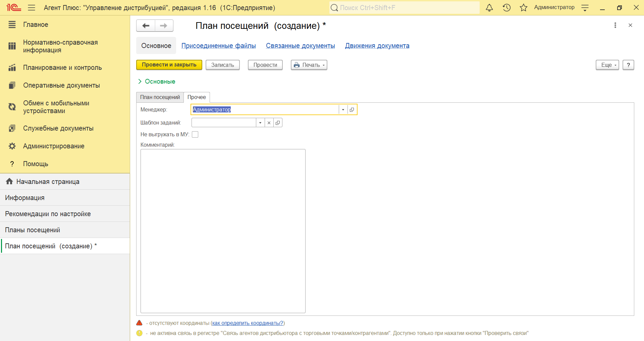The width and height of the screenshot is (644, 341).
Task: Go forward with right arrow button
Action: tap(164, 26)
